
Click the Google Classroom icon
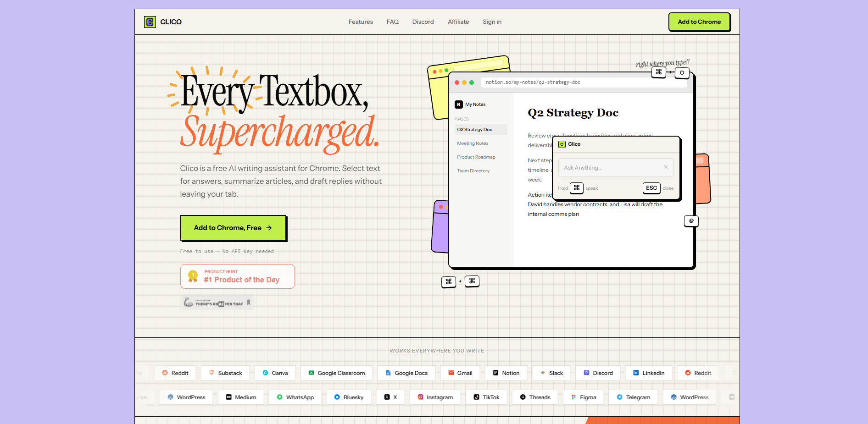pos(311,373)
